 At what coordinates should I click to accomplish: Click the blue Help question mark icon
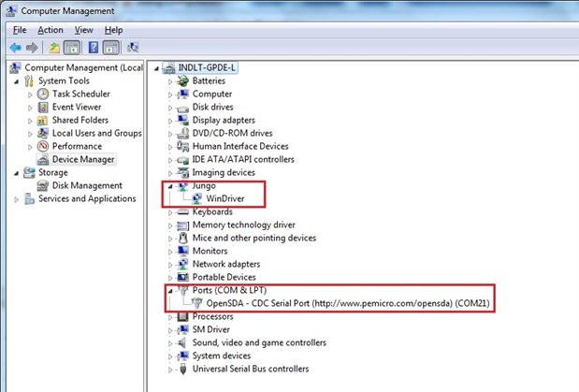click(x=94, y=48)
